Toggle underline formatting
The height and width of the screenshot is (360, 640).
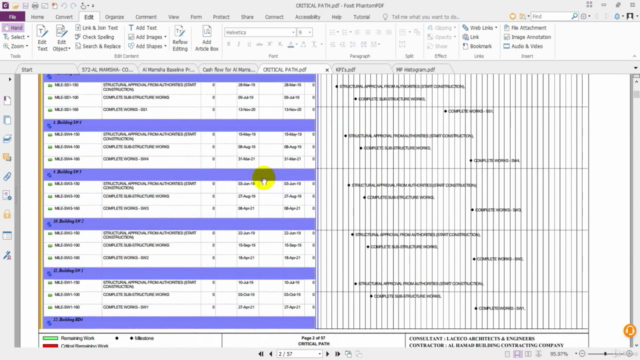coord(249,44)
